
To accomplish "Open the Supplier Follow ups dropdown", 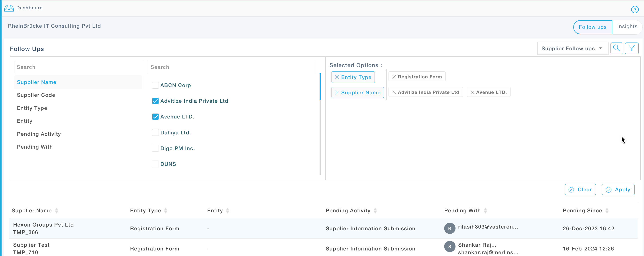I will tap(572, 48).
